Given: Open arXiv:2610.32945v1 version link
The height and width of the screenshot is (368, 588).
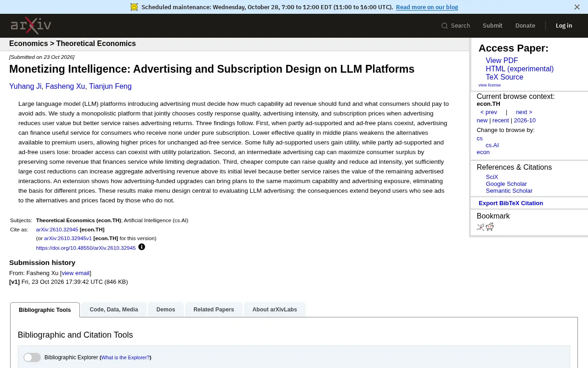Looking at the screenshot, I should (x=68, y=238).
